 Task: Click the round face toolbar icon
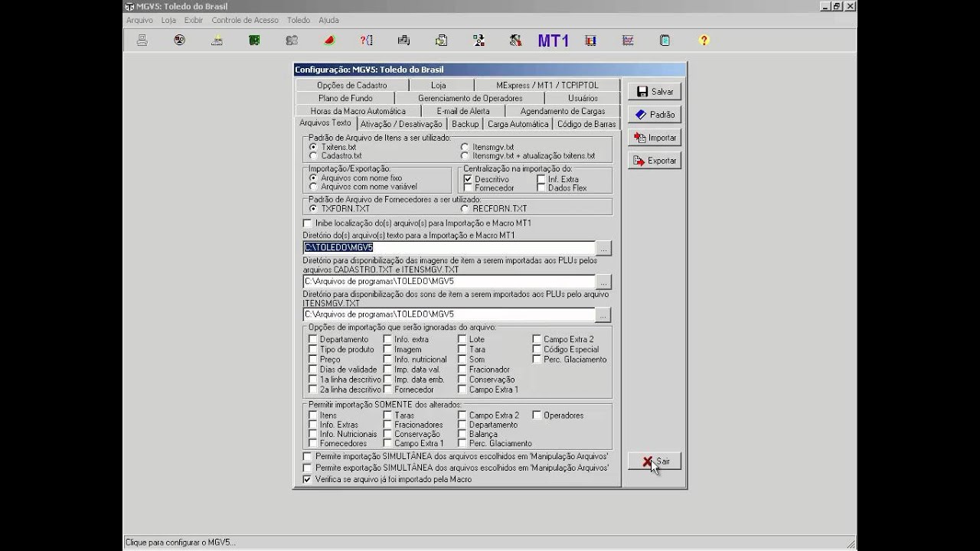[x=179, y=41]
